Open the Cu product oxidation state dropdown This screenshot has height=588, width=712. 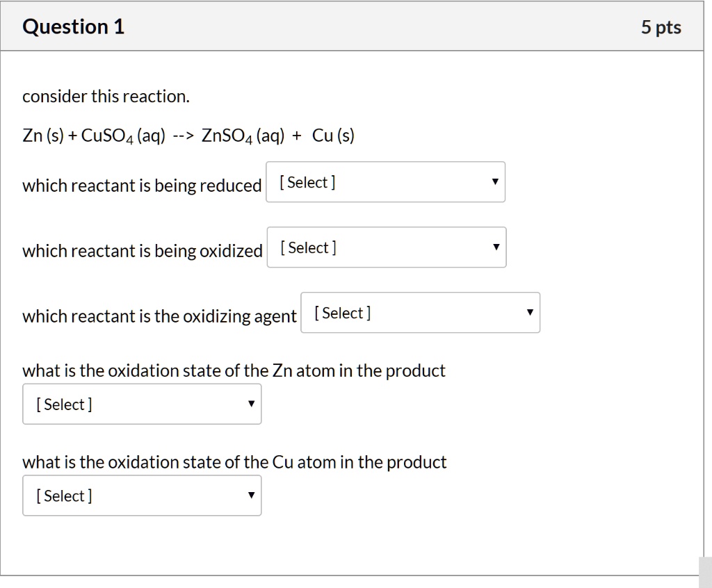(142, 496)
